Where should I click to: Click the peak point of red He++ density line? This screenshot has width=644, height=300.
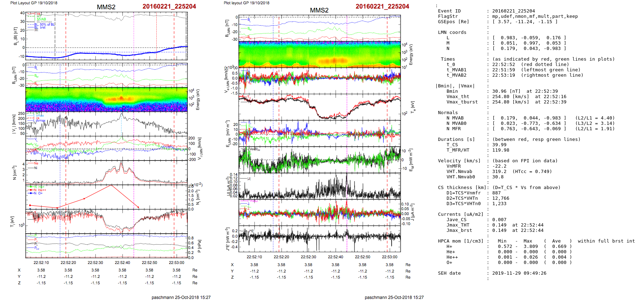(111, 185)
